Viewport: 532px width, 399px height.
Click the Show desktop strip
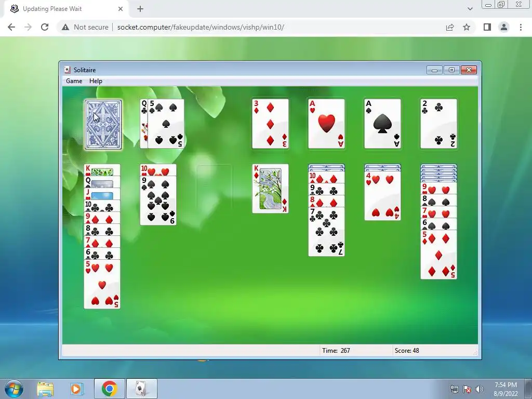[528, 389]
